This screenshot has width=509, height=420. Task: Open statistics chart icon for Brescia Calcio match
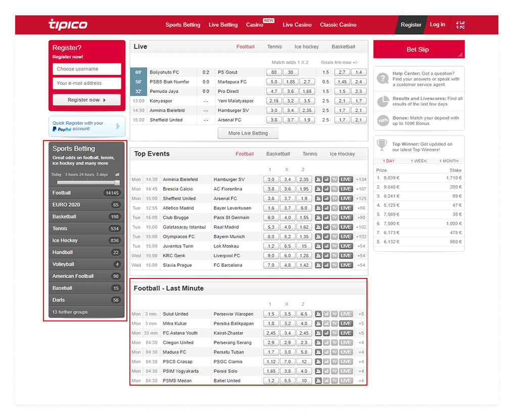tap(326, 189)
